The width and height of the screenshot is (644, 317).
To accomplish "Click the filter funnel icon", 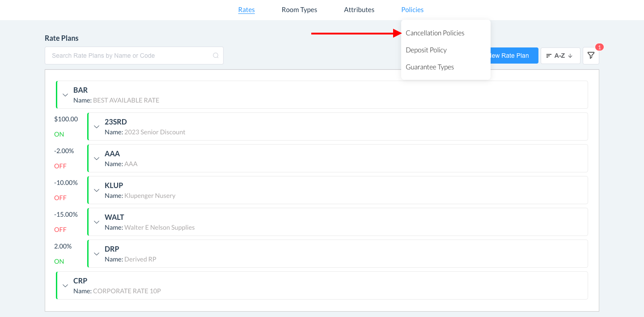I will [591, 56].
